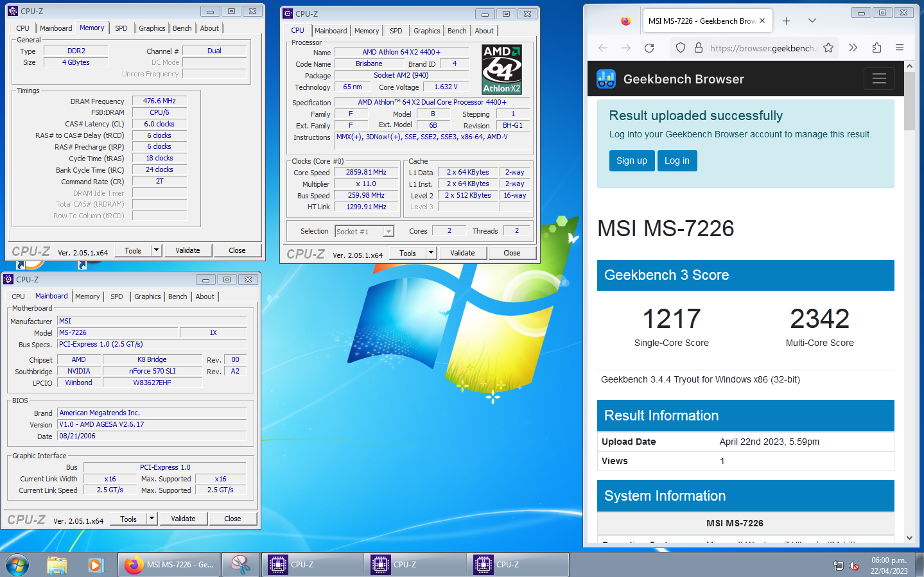Click the Firefox forward arrow icon
The height and width of the screenshot is (577, 924).
pos(626,47)
